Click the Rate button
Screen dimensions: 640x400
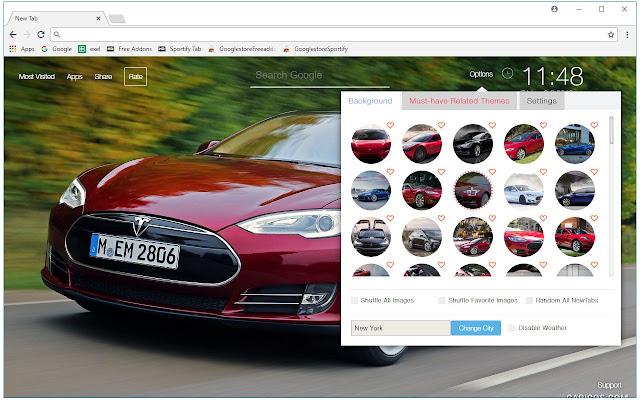[x=136, y=76]
